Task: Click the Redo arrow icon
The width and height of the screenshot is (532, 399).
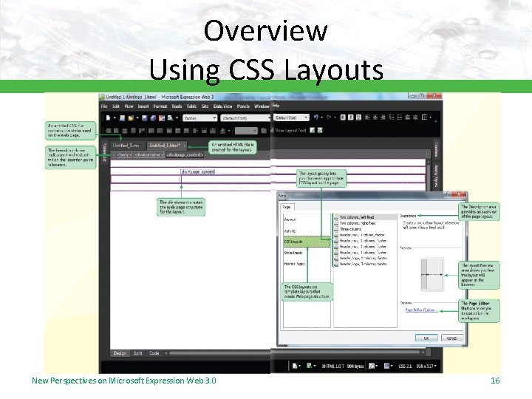Action: [328, 117]
